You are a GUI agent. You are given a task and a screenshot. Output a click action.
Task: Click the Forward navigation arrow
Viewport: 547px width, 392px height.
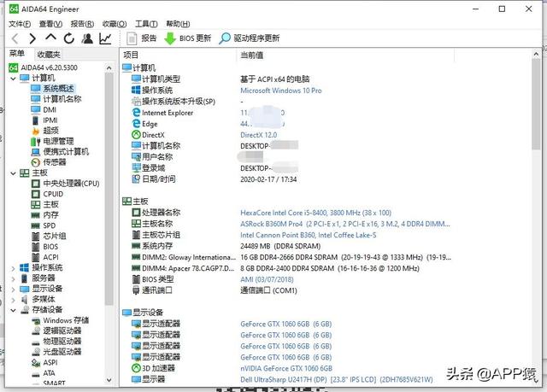pos(32,38)
